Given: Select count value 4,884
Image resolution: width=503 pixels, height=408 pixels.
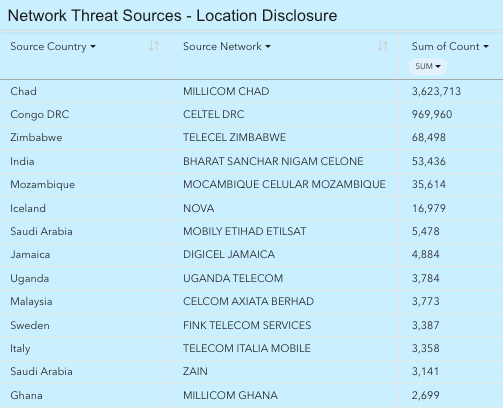Looking at the screenshot, I should pos(425,254).
